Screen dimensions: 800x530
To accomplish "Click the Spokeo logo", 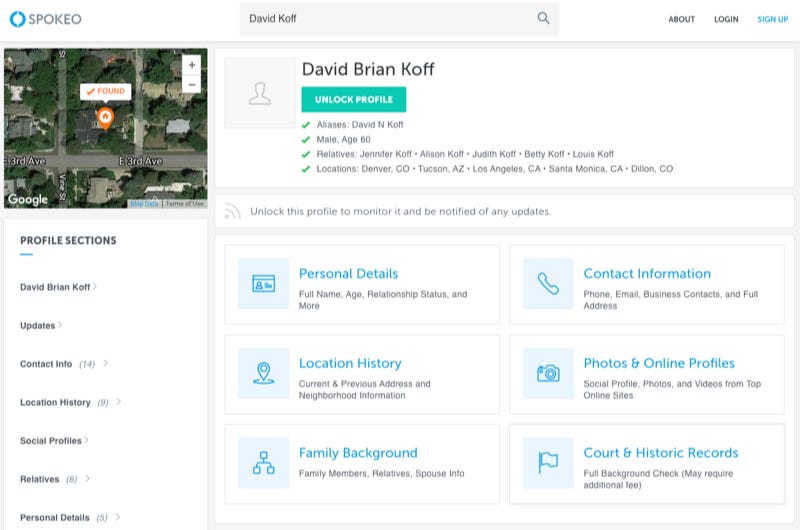I will click(46, 19).
